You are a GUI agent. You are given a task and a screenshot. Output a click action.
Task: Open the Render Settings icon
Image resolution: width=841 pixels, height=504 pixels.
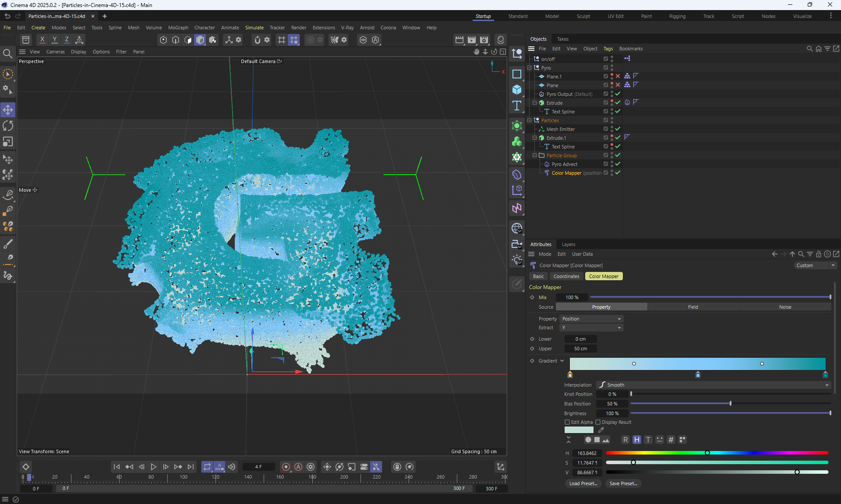click(484, 40)
